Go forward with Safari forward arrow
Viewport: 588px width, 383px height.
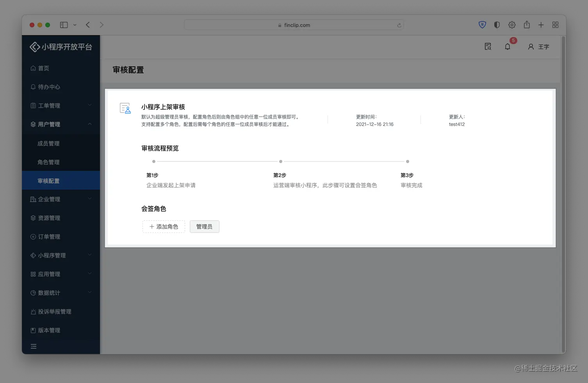pyautogui.click(x=102, y=25)
